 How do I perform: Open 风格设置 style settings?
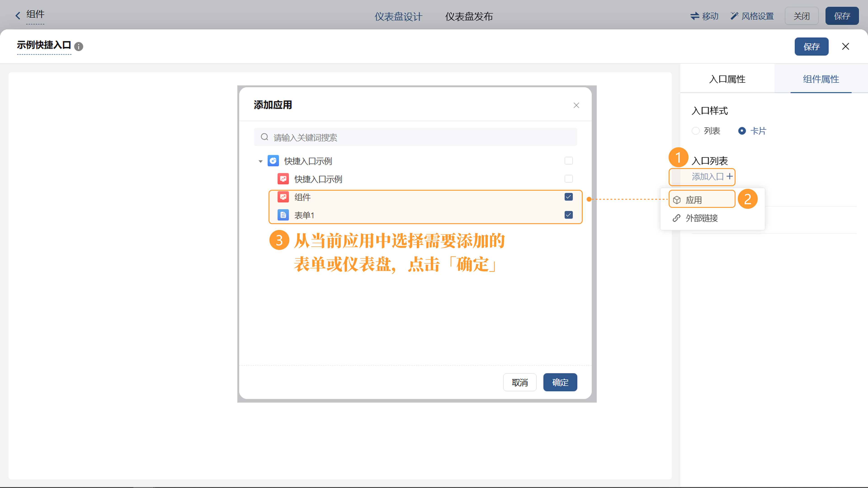752,16
